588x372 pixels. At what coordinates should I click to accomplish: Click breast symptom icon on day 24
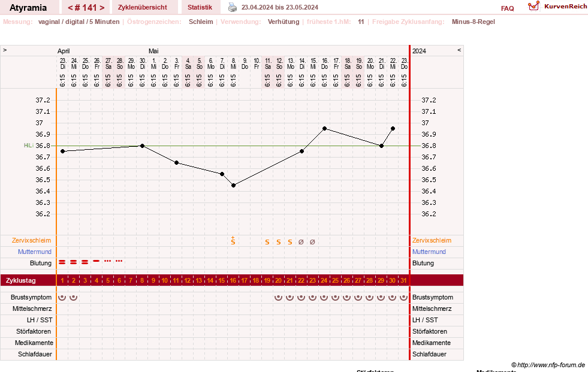tap(324, 298)
